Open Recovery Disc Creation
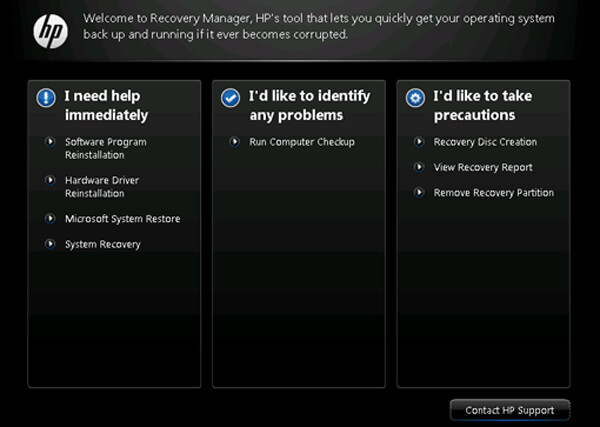This screenshot has height=427, width=600. (485, 142)
